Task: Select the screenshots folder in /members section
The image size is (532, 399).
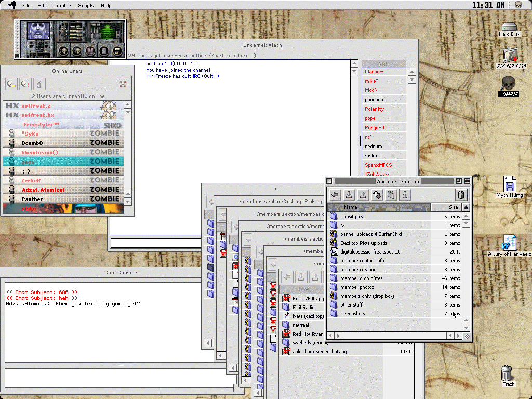Action: tap(395, 313)
